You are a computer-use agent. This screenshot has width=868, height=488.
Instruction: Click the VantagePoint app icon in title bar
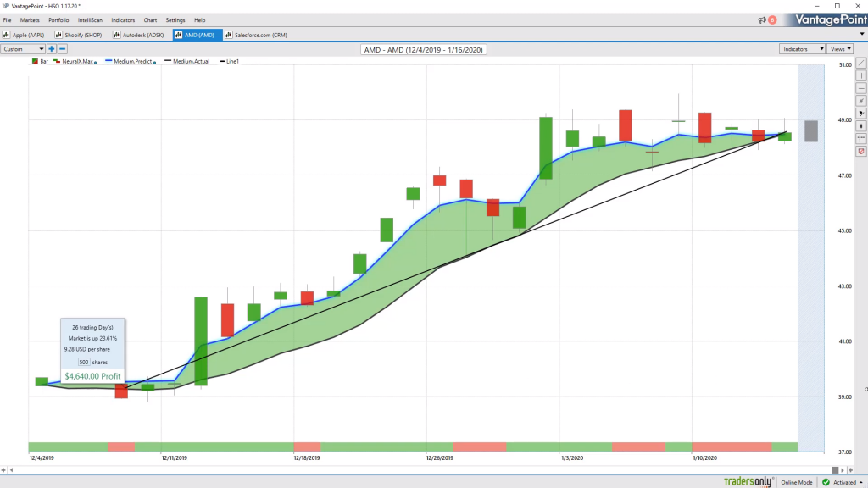[x=6, y=6]
